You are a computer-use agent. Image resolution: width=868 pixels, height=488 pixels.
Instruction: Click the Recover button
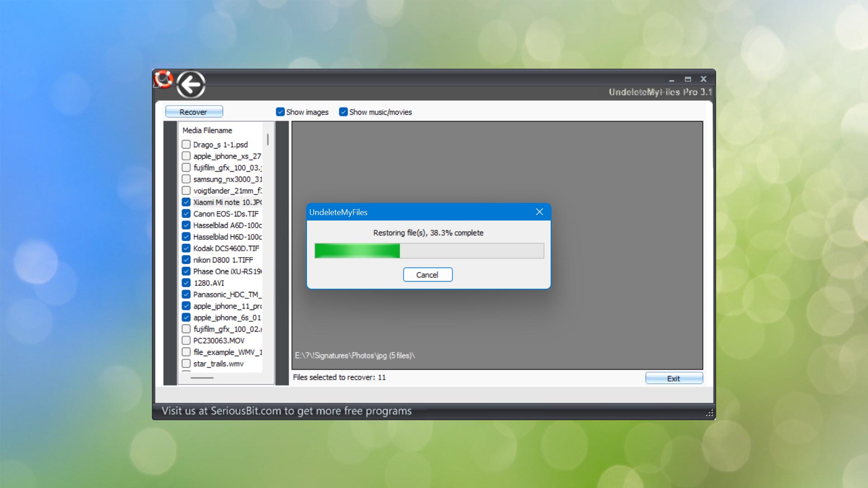click(x=194, y=112)
